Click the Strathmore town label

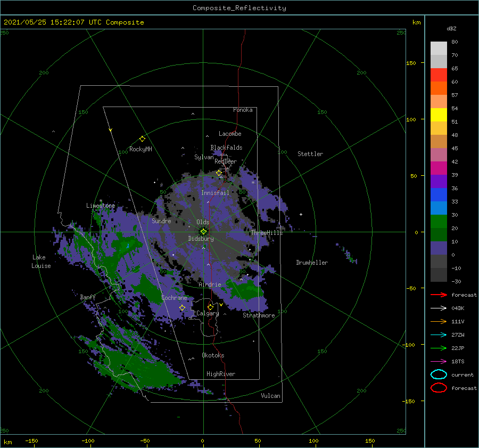click(x=259, y=315)
